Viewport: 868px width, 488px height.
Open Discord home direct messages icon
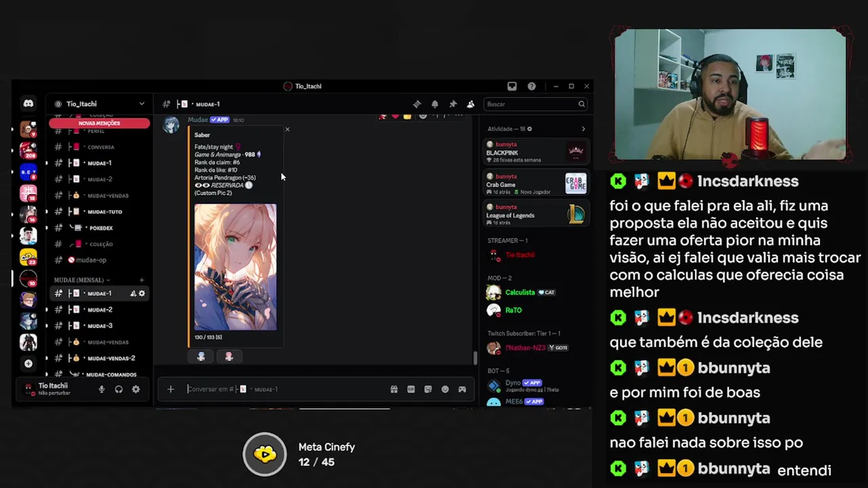(28, 104)
